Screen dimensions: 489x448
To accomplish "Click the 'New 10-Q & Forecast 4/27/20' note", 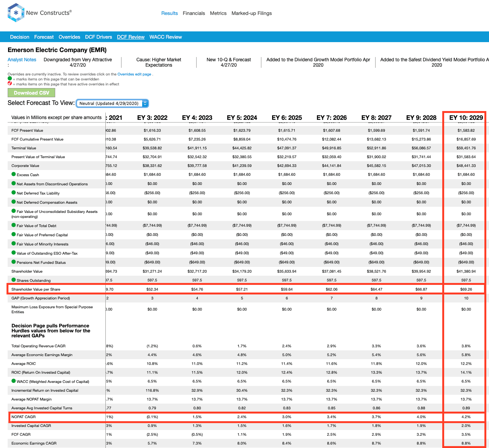I will (229, 62).
